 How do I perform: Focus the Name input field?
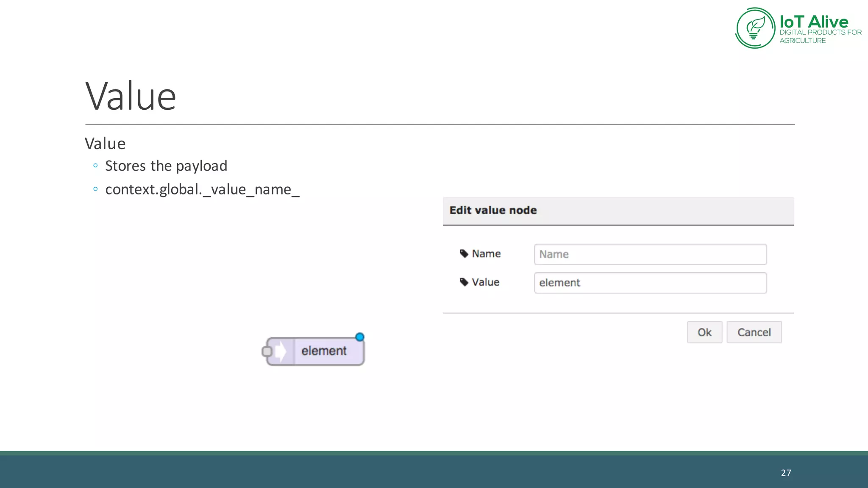pyautogui.click(x=650, y=254)
